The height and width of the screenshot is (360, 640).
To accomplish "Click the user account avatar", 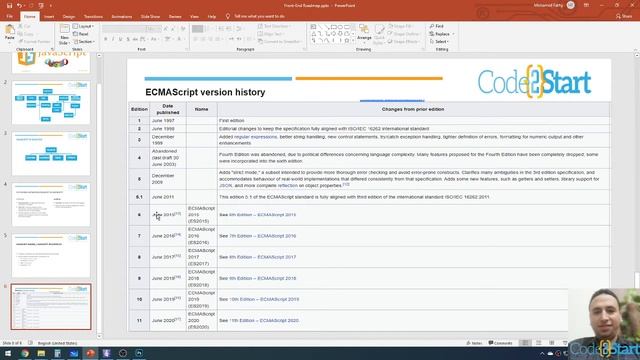I will tap(571, 5).
